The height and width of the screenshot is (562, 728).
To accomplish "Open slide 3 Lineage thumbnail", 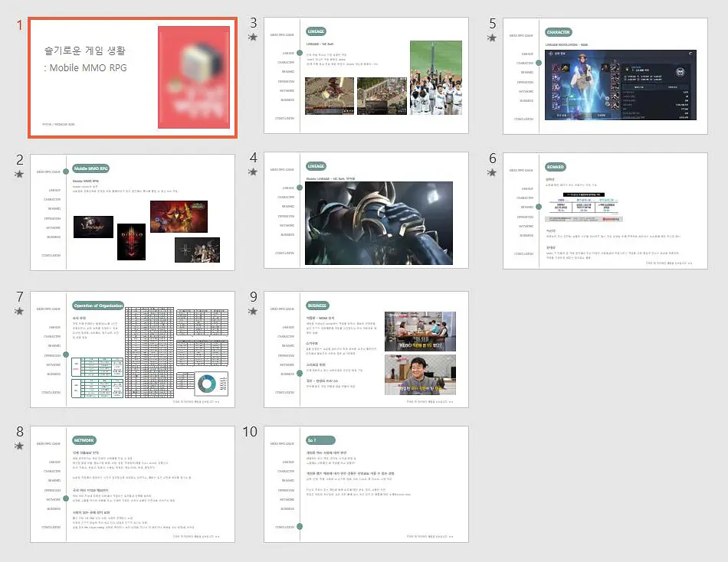I will (x=366, y=76).
